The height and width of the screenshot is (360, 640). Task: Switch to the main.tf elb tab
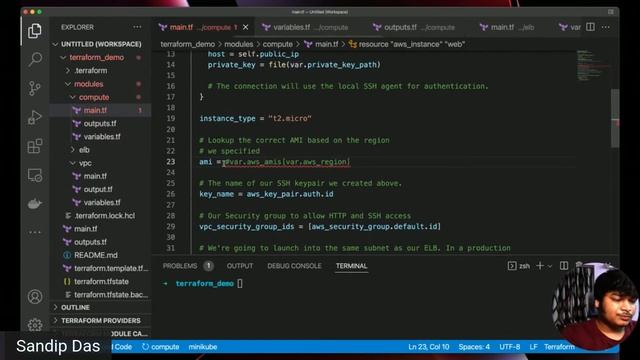point(508,27)
